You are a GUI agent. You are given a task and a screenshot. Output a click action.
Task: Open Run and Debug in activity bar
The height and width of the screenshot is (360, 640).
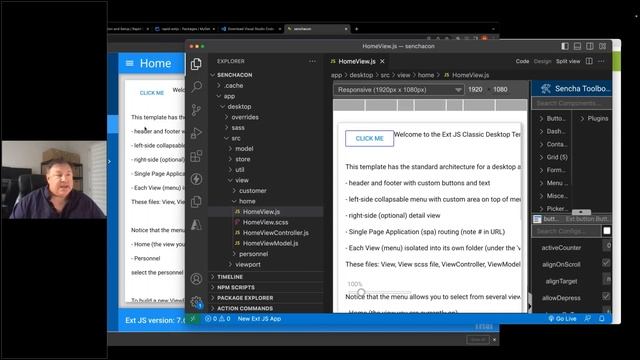(x=196, y=133)
